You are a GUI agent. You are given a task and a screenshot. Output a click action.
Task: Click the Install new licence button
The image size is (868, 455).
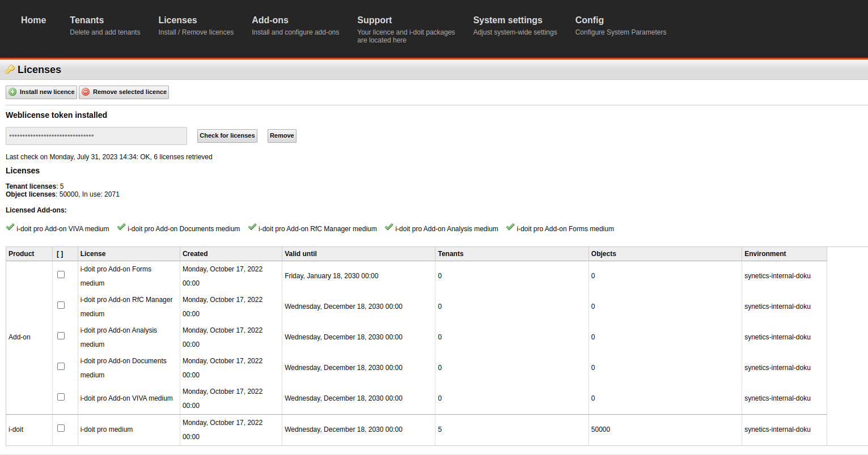41,92
